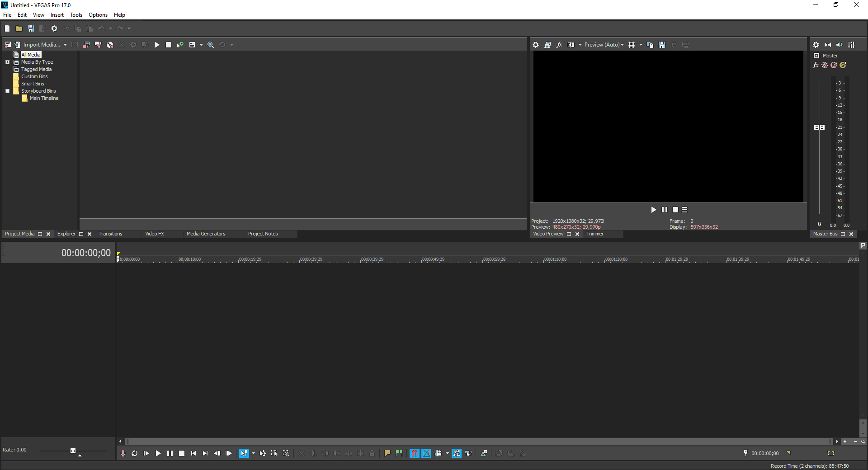Viewport: 868px width, 470px height.
Task: Toggle Automatic Crossfades button
Action: [x=426, y=453]
